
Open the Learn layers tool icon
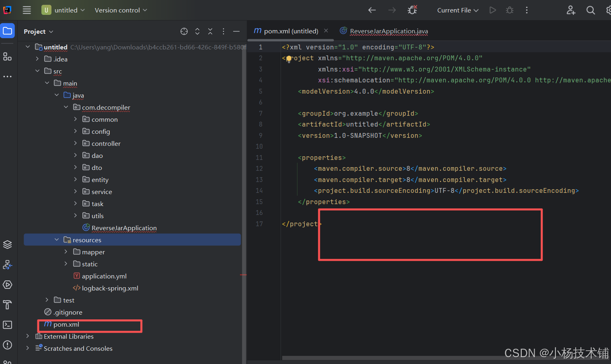[8, 244]
